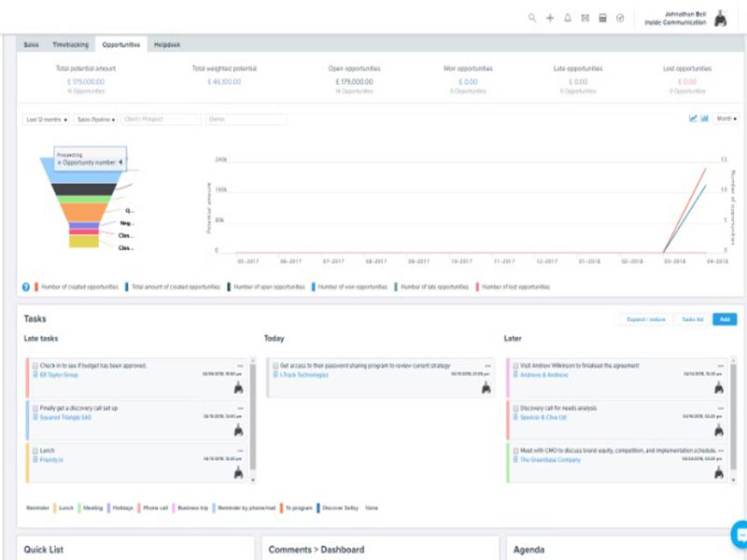747x560 pixels.
Task: Open the 'Last 12 months' dropdown
Action: [47, 119]
